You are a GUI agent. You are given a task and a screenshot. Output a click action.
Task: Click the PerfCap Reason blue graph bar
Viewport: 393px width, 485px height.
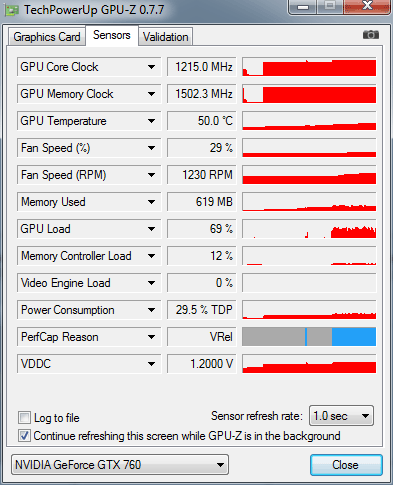353,337
